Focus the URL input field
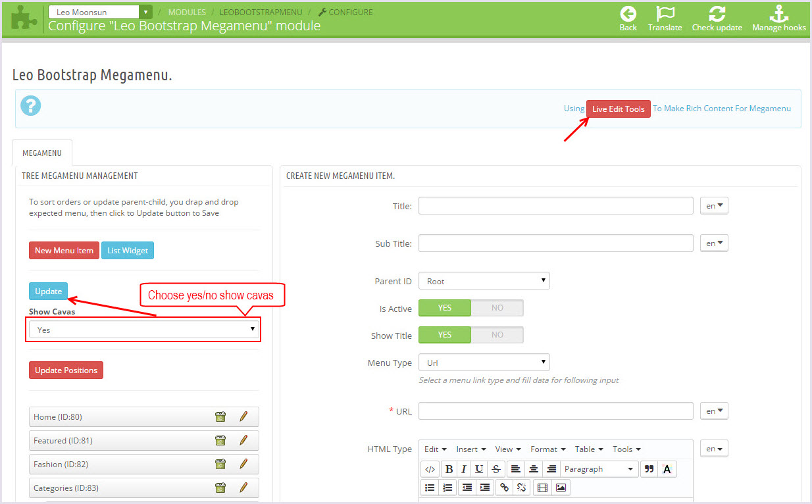The height and width of the screenshot is (504, 812). tap(556, 411)
